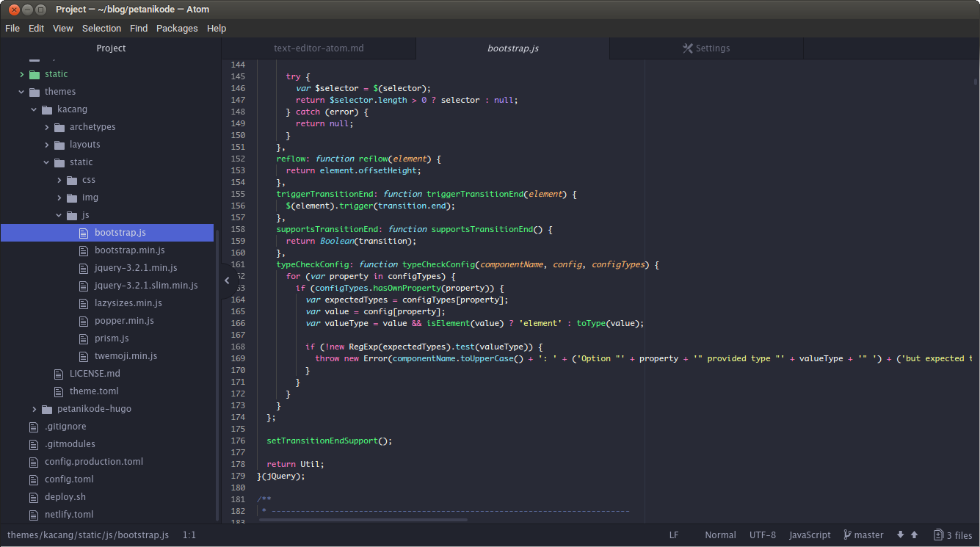This screenshot has width=980, height=547.
Task: Click the tools icon on Settings tab
Action: (x=687, y=48)
